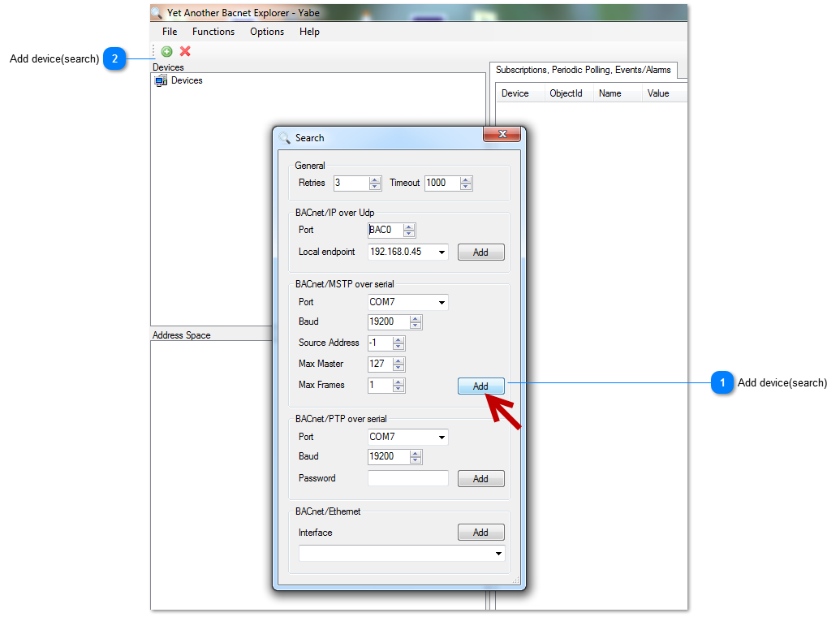Click the Retries value field
Viewport: 840px width, 617px height.
351,183
